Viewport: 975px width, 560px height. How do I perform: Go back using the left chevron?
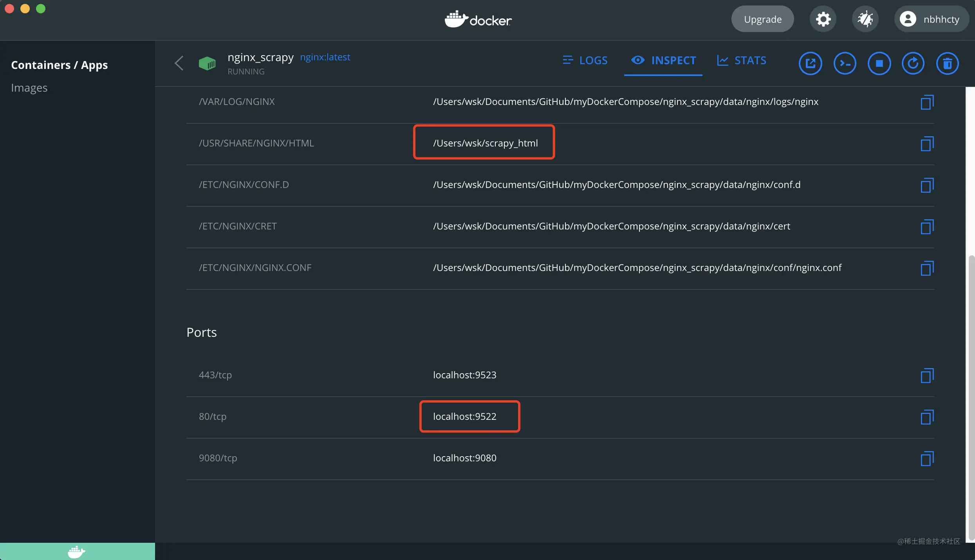tap(179, 63)
